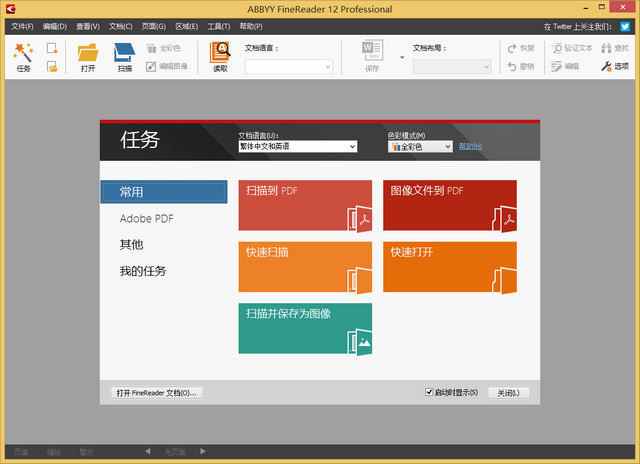This screenshot has width=640, height=464.
Task: Open the 工具(T) menu
Action: [x=219, y=27]
